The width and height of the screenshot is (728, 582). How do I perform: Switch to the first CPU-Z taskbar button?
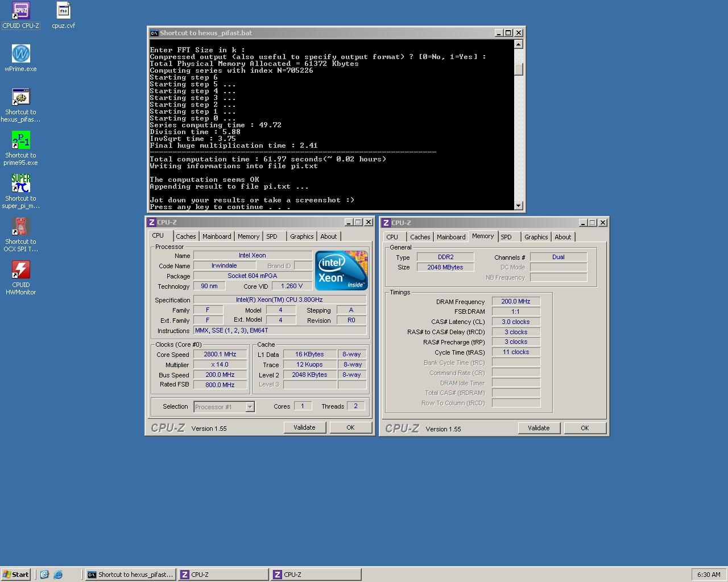tap(224, 575)
